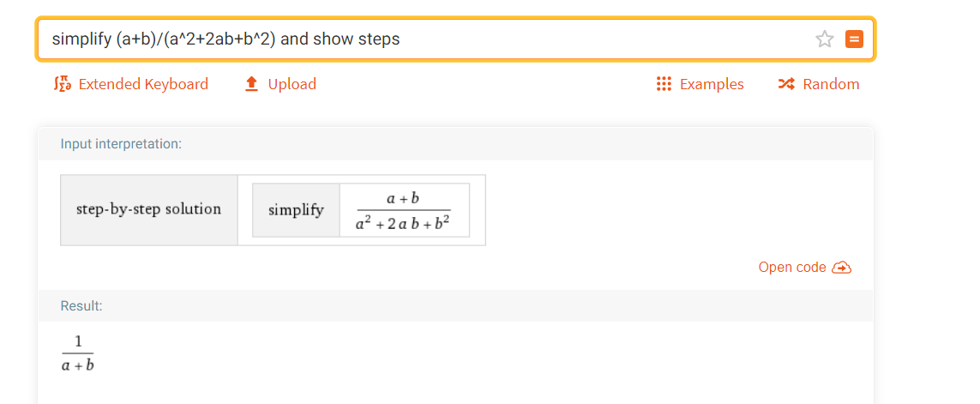
Task: Select the Upload link text
Action: tap(292, 84)
